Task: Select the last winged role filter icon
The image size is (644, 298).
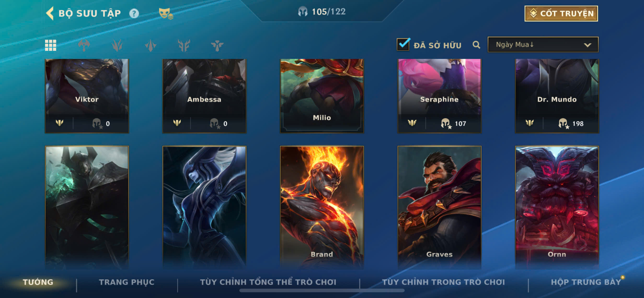Action: point(217,45)
